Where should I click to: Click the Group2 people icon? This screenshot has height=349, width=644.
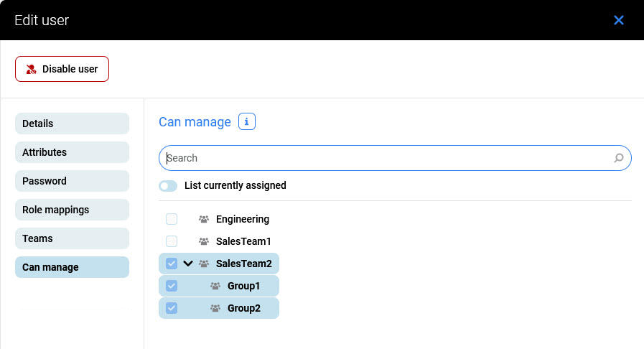(x=215, y=308)
